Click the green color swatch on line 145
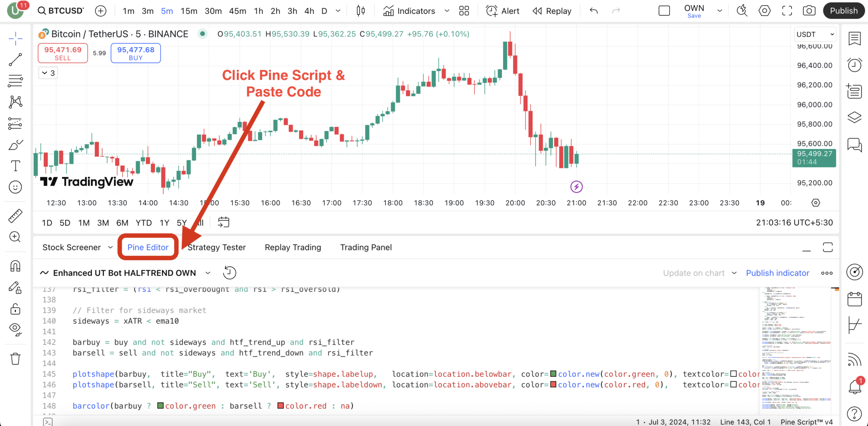This screenshot has height=426, width=868. click(553, 374)
